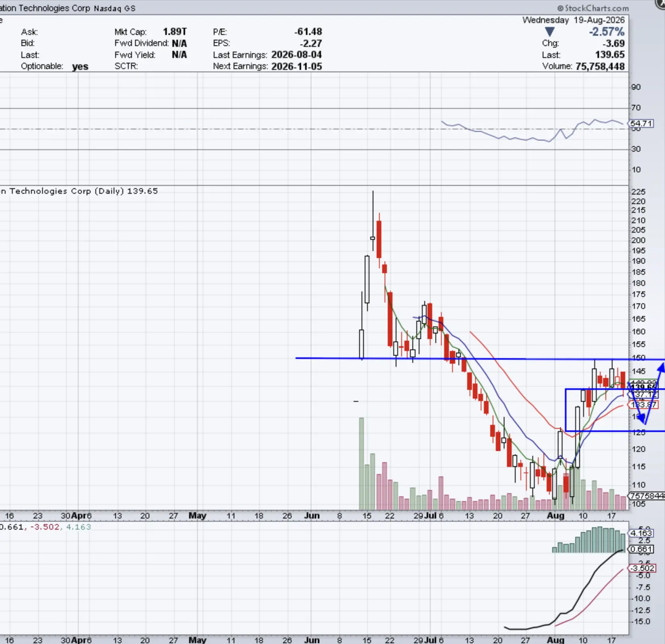Select the blue downward arrow annotation tip
This screenshot has width=665, height=644.
[644, 420]
